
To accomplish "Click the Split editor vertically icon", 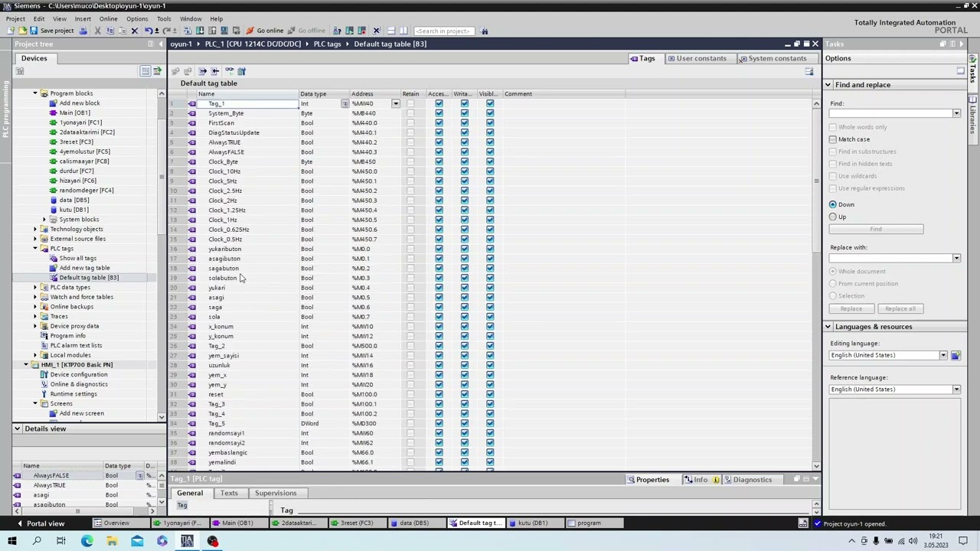I will [403, 31].
